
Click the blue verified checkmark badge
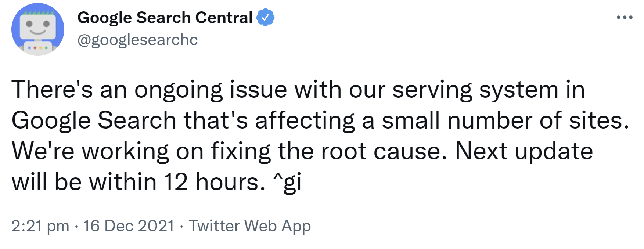[265, 18]
